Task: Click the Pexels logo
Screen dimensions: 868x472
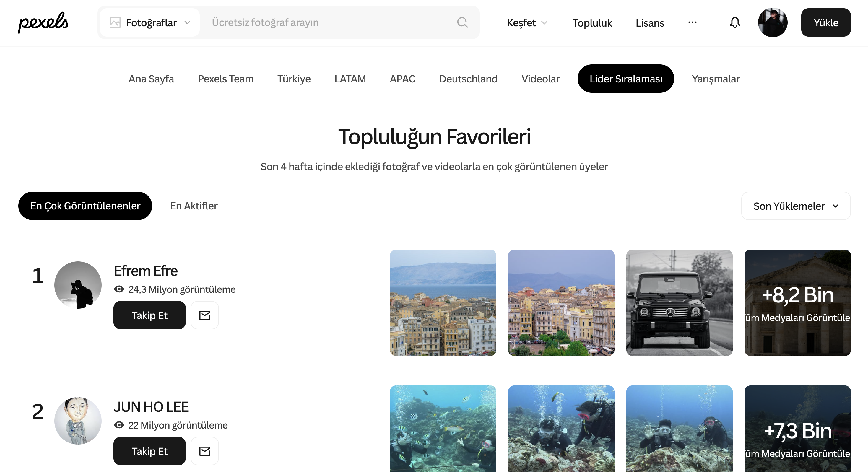Action: coord(43,22)
